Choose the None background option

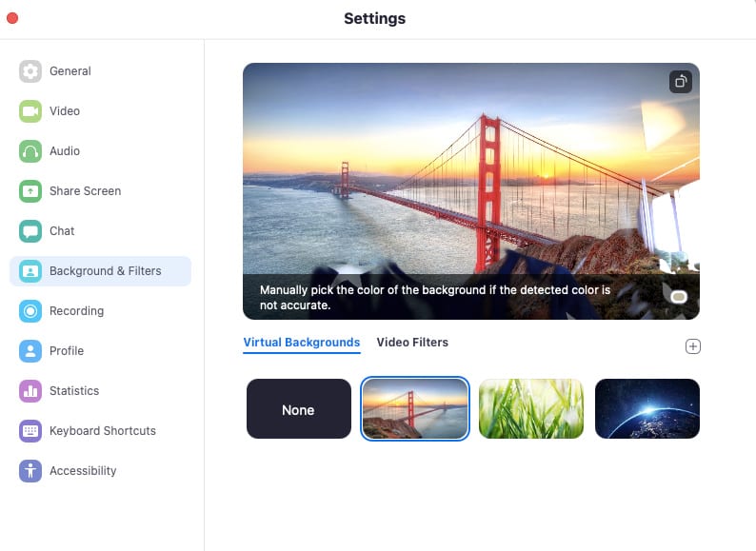click(299, 409)
